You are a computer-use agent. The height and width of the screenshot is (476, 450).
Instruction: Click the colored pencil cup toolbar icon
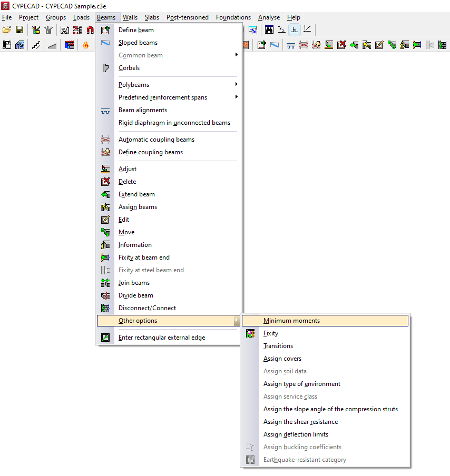coord(36,29)
